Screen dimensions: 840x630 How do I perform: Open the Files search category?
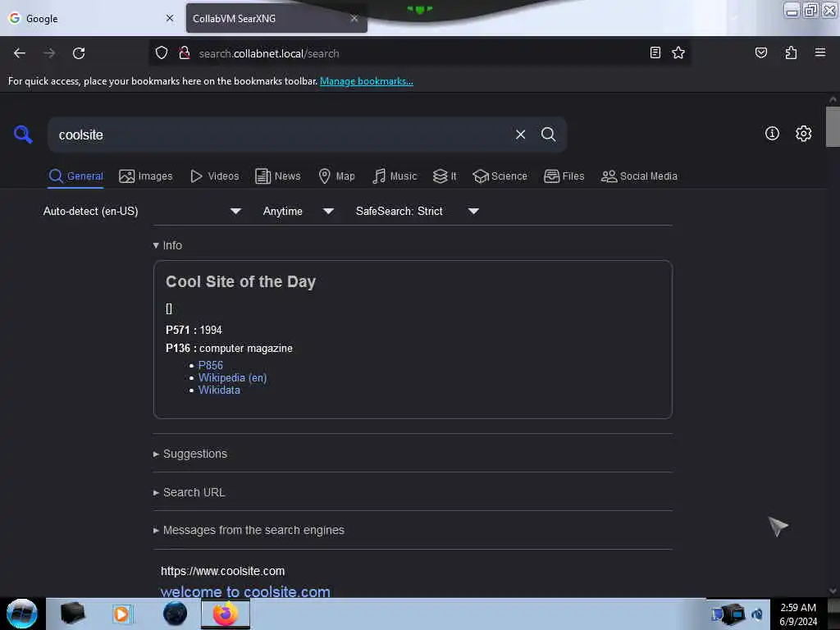pyautogui.click(x=564, y=176)
